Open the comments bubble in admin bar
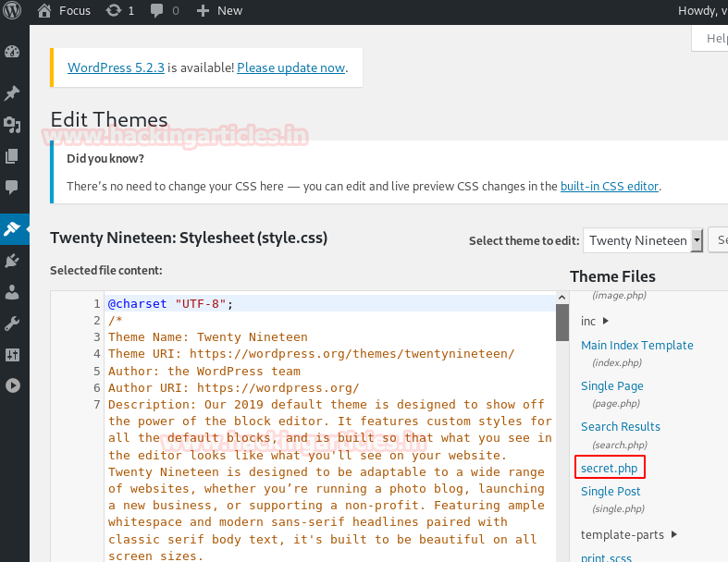This screenshot has height=562, width=728. 157,10
